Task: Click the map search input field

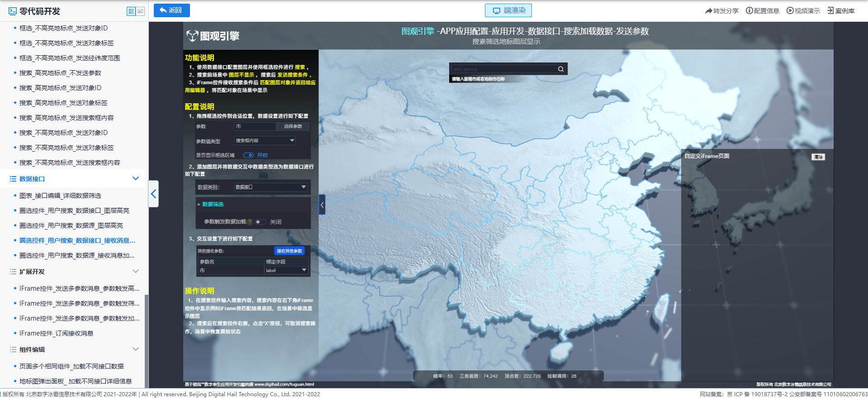Action: (504, 69)
